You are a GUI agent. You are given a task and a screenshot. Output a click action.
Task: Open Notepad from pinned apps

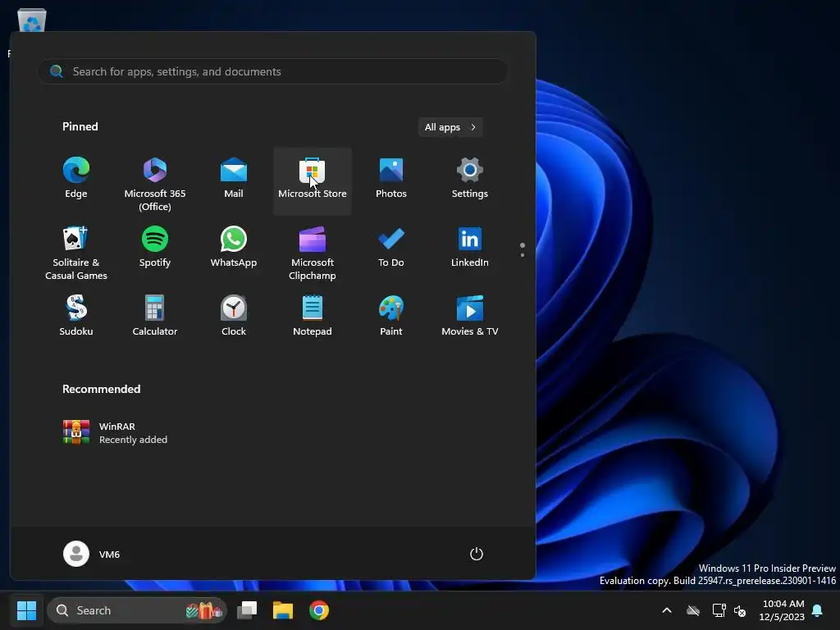(x=313, y=317)
